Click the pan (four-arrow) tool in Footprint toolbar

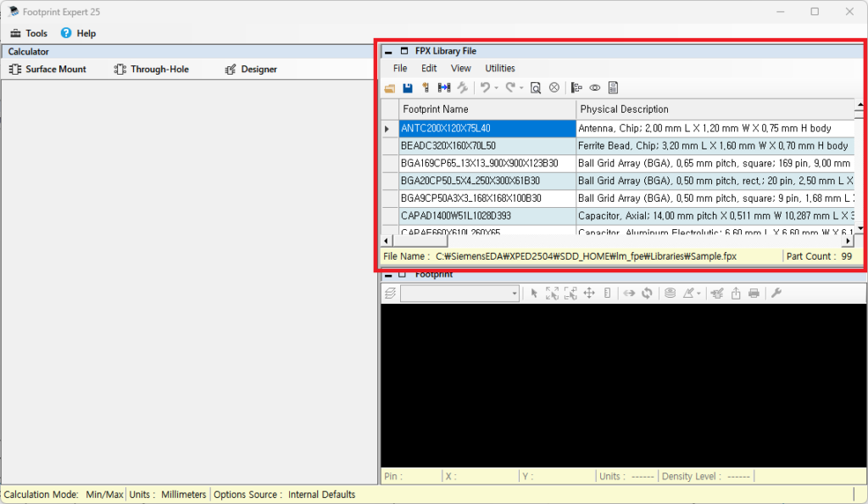(589, 294)
